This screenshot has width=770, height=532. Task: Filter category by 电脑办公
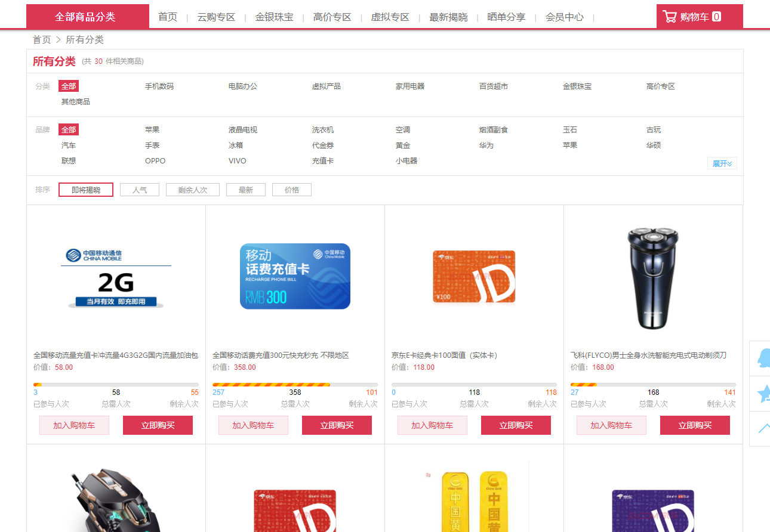(243, 86)
